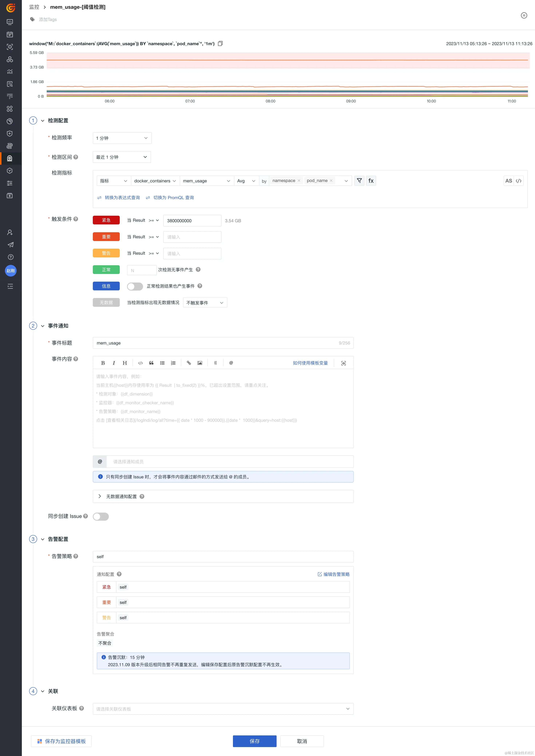Click the quote format icon
535x756 pixels.
151,363
